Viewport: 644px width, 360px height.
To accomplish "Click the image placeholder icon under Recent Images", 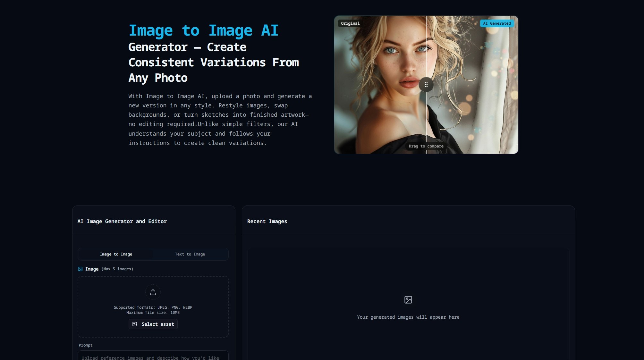I will tap(408, 300).
